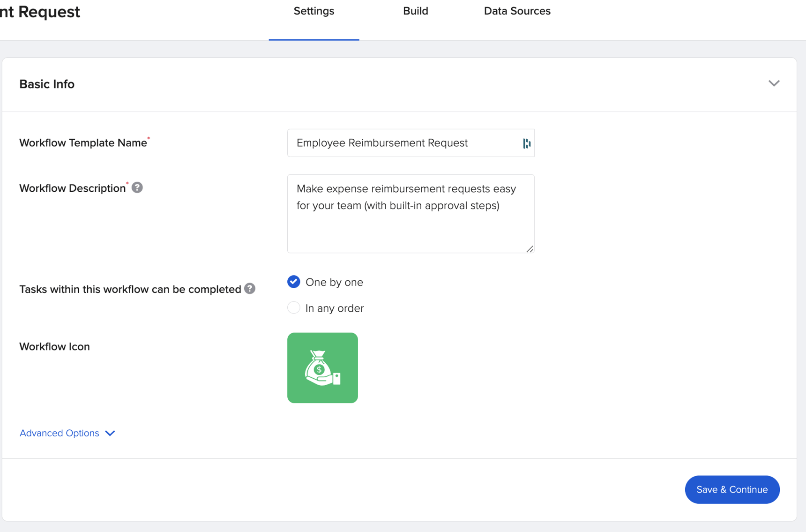Click the truncated workflow title at top left
806x532 pixels.
[40, 11]
